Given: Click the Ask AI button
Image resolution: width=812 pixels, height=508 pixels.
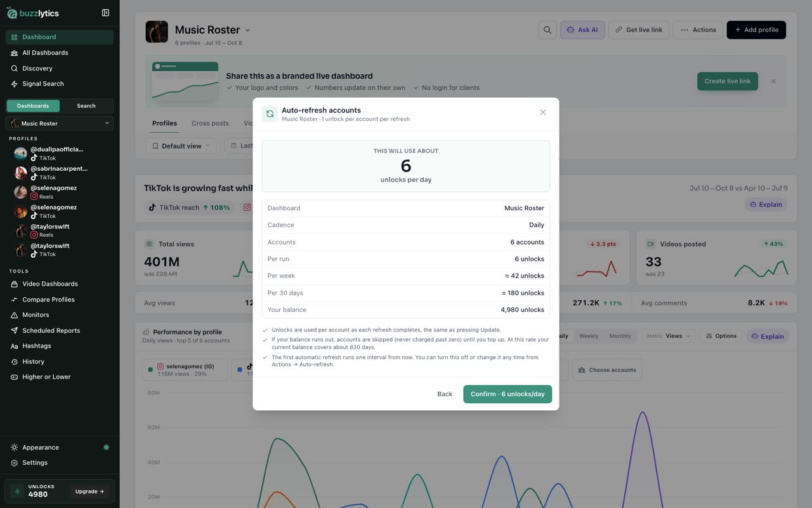Looking at the screenshot, I should point(582,30).
